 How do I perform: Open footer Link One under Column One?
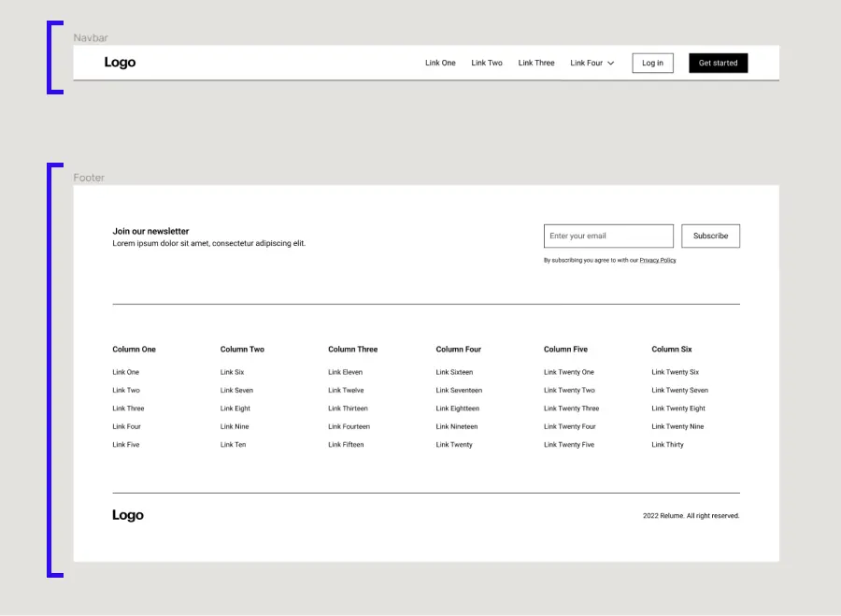click(125, 372)
